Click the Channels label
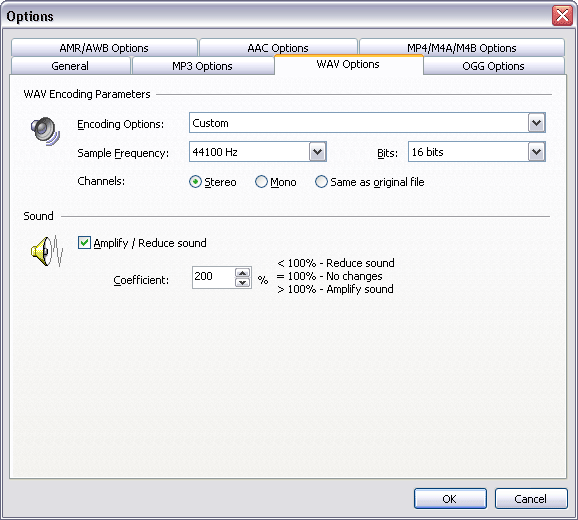This screenshot has width=578, height=520. click(x=101, y=181)
